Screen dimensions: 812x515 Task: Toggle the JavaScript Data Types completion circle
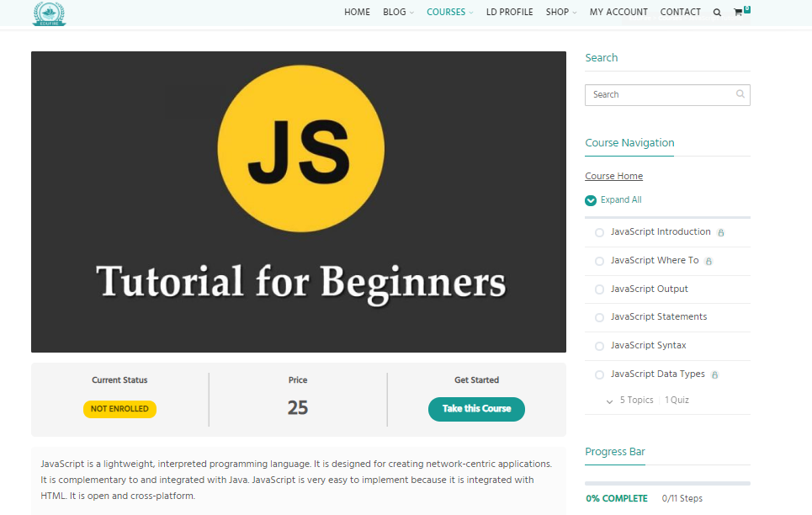[x=599, y=374]
